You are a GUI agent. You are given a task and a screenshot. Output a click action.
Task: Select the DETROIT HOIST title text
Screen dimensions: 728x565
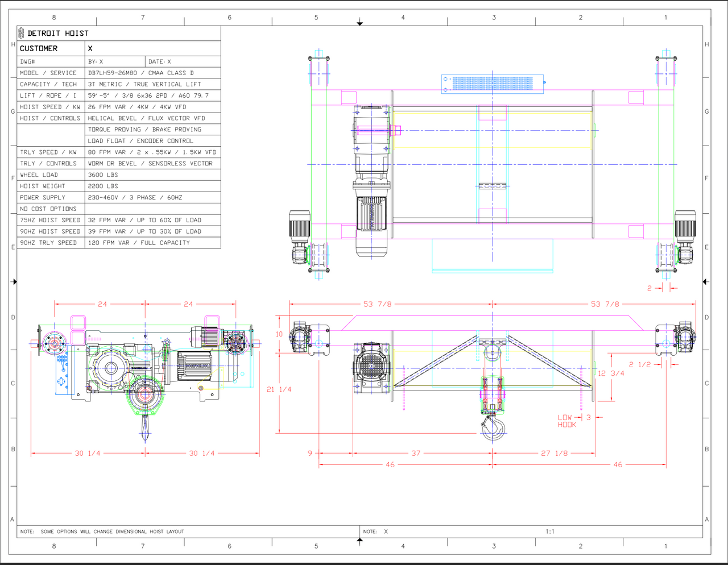pyautogui.click(x=58, y=34)
